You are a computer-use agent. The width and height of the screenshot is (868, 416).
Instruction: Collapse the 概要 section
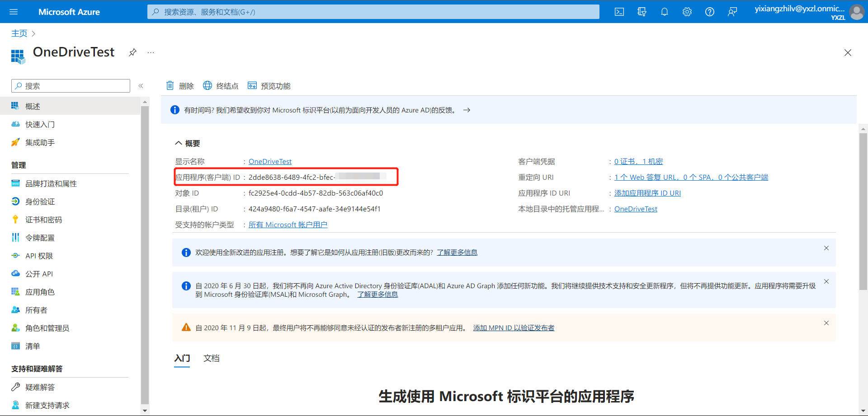pos(179,143)
